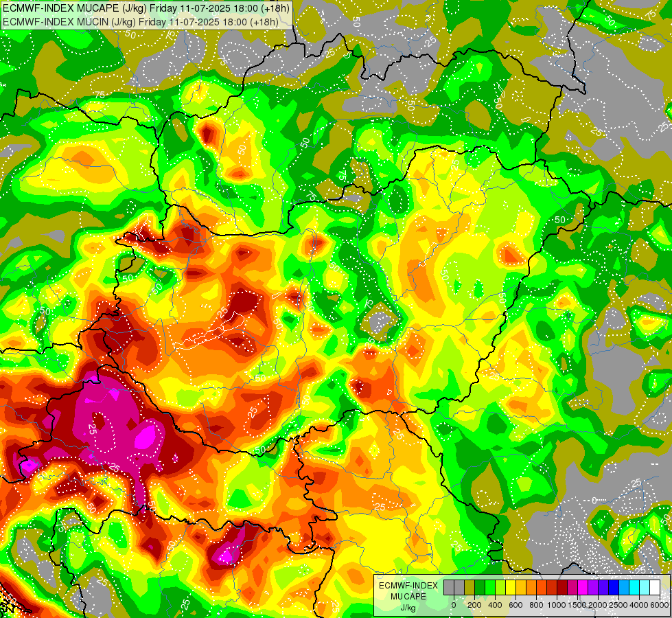Click the bright magenta swatch right of 1500
Viewport: 672px width, 618px height.
click(583, 588)
